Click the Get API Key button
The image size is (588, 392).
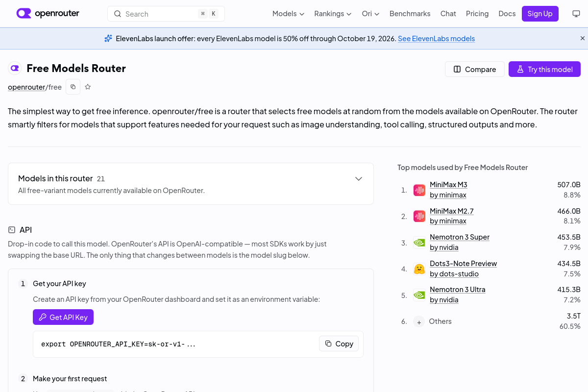click(x=63, y=317)
